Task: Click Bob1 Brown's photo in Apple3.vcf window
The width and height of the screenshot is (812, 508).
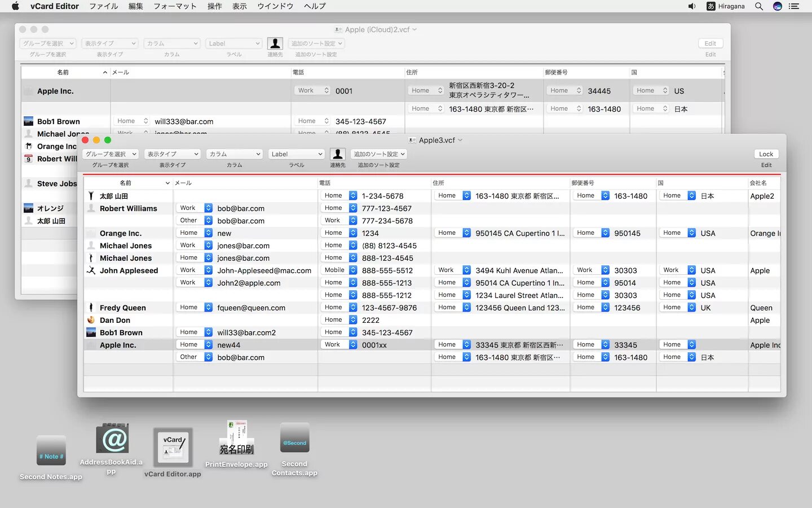Action: click(91, 332)
